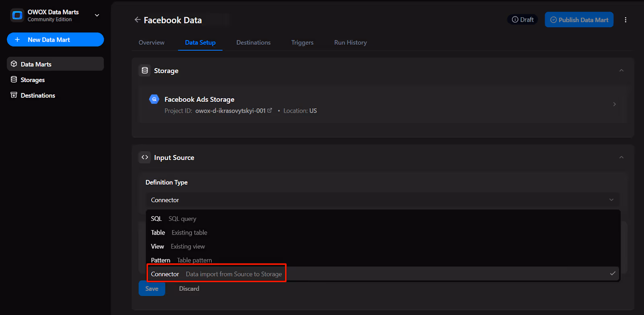Open Data Marts in the sidebar

pyautogui.click(x=56, y=64)
